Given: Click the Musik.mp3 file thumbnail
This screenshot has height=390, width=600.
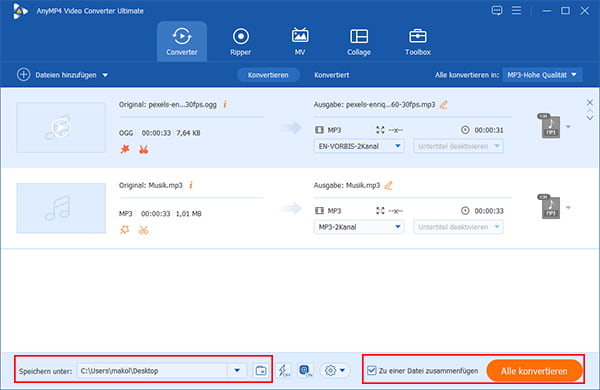Looking at the screenshot, I should point(61,208).
